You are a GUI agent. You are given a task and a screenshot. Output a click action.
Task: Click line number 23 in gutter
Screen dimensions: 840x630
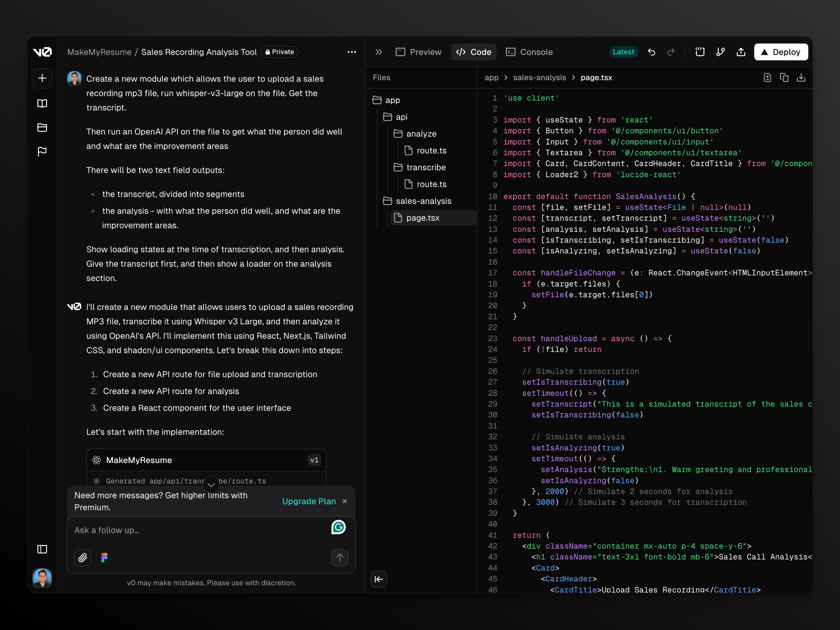tap(493, 338)
